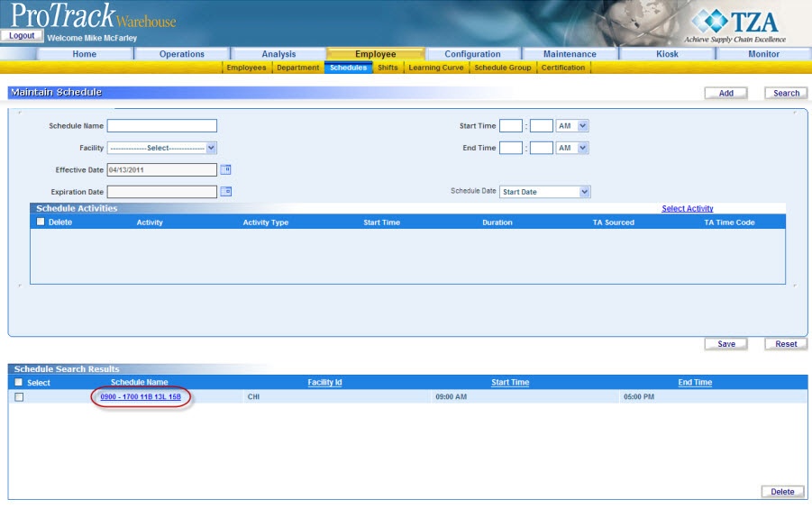Toggle the Select all results checkbox
This screenshot has height=508, width=812.
pos(19,382)
